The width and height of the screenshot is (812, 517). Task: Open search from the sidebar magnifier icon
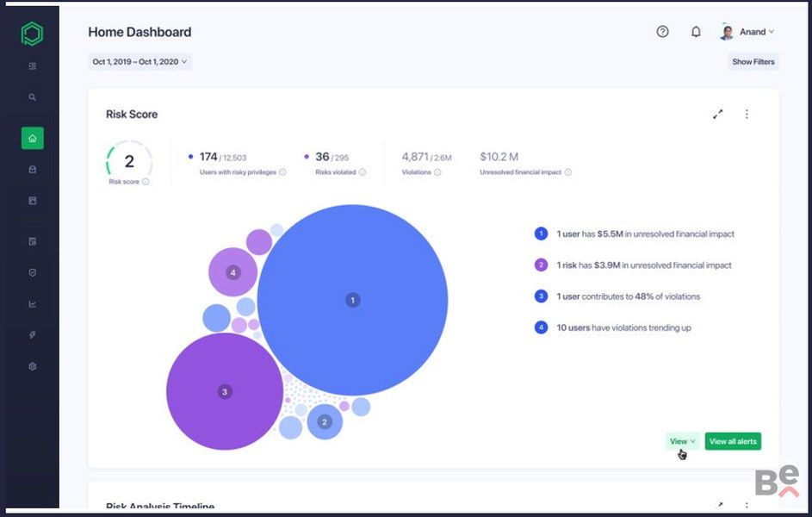[32, 97]
